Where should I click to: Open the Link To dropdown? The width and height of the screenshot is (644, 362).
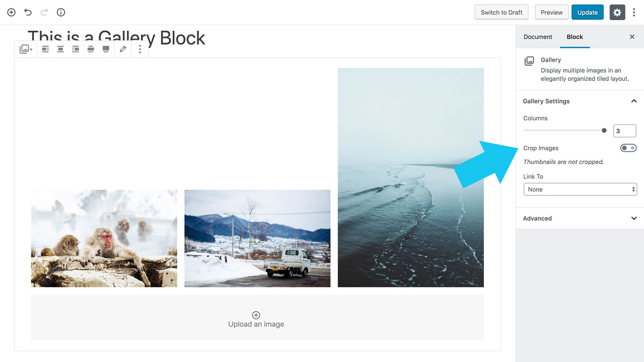[x=580, y=189]
